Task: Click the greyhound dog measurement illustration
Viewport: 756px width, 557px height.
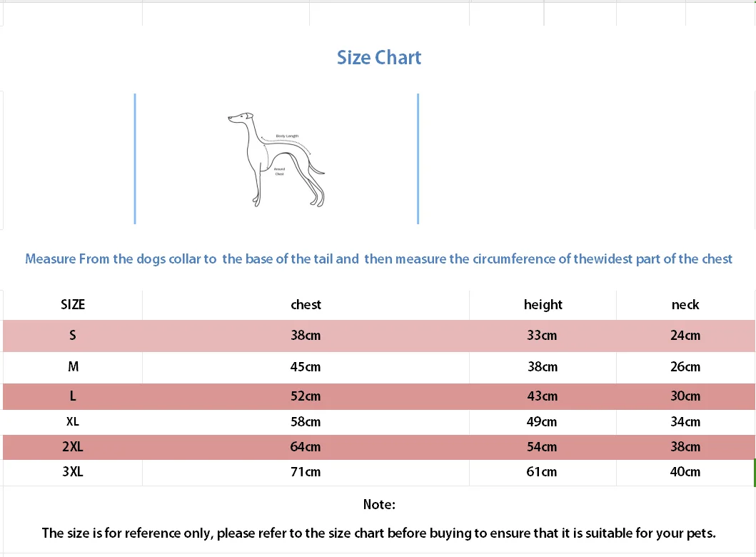Action: pyautogui.click(x=276, y=159)
